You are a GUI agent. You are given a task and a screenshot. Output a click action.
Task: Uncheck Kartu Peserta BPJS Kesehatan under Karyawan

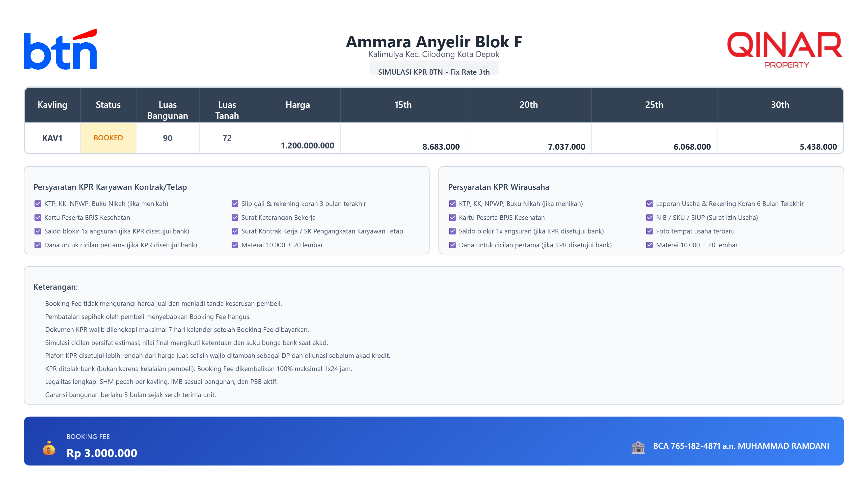coord(38,218)
